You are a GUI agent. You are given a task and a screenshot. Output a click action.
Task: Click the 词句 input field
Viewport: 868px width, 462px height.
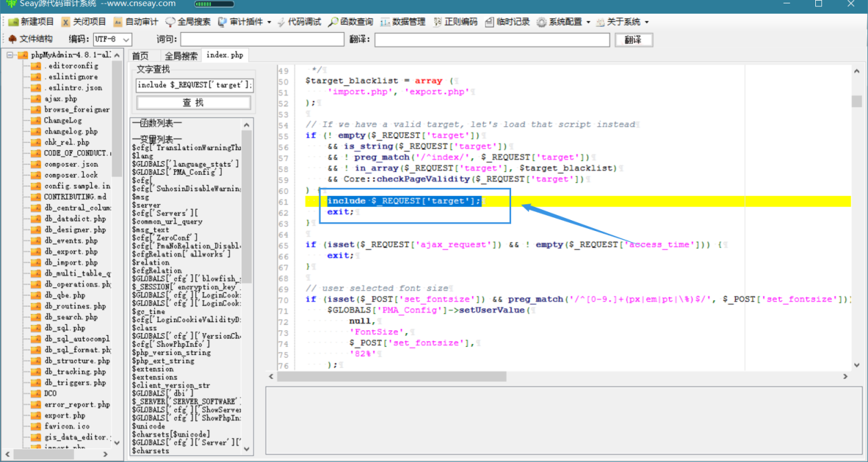click(x=262, y=40)
